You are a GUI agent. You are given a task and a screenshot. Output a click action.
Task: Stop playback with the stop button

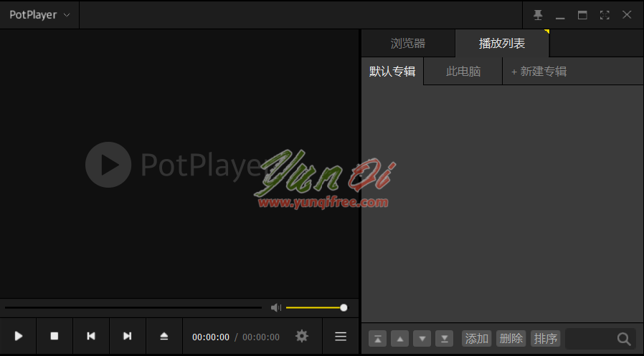point(55,337)
